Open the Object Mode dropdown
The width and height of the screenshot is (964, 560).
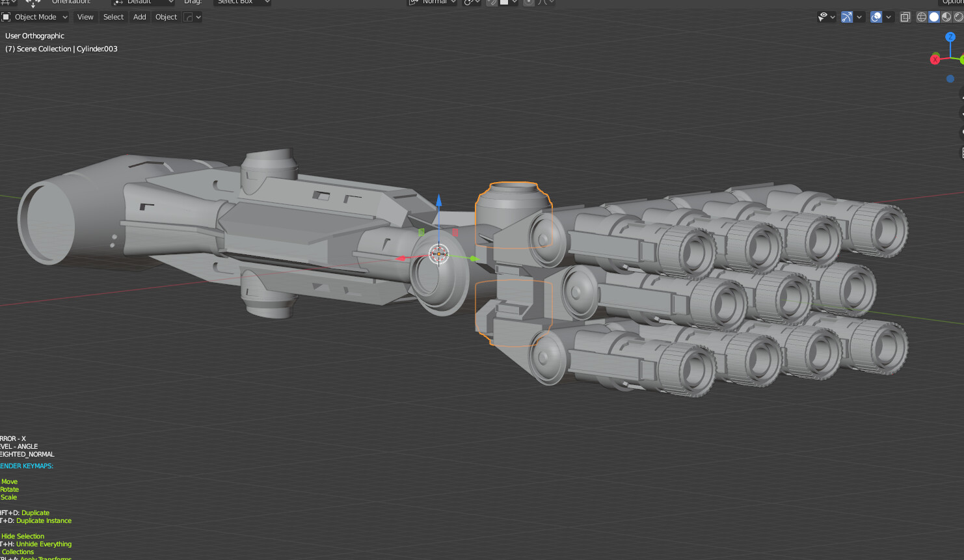pos(36,17)
